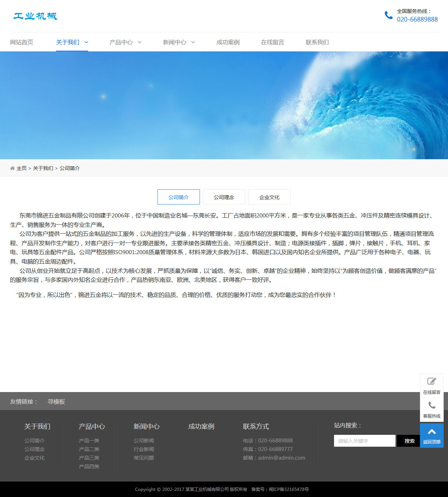Switch to the 公司理念 tab
Viewport: 448px width, 497px height.
coord(224,197)
